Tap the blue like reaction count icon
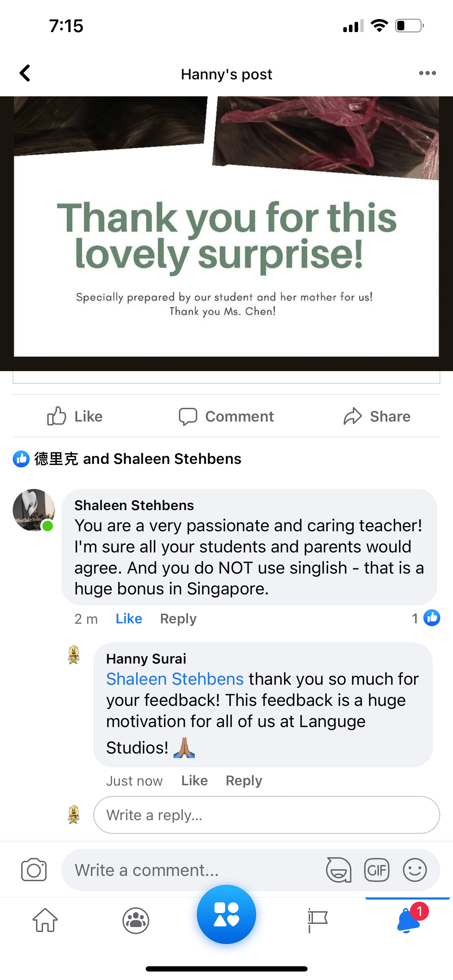453x980 pixels. 431,618
